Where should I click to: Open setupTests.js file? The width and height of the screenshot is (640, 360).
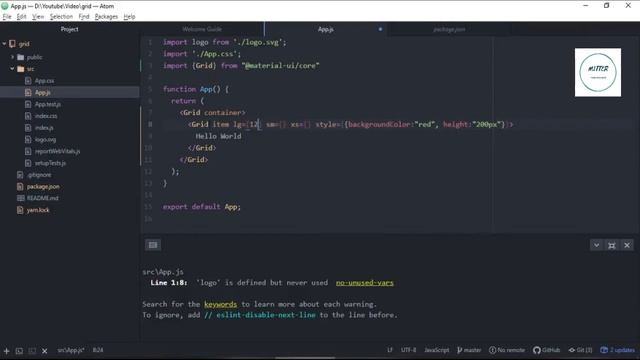click(x=50, y=163)
